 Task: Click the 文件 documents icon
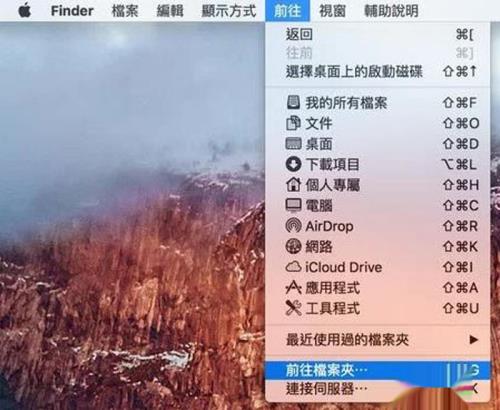(293, 123)
